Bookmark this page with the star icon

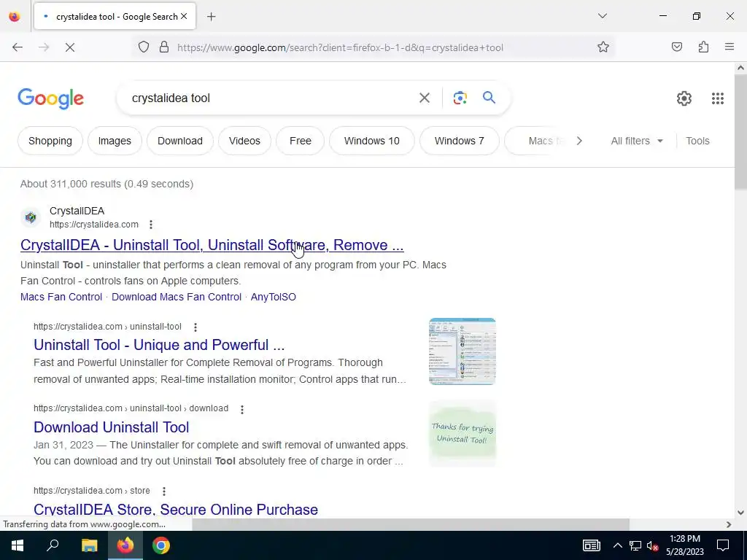click(x=603, y=47)
